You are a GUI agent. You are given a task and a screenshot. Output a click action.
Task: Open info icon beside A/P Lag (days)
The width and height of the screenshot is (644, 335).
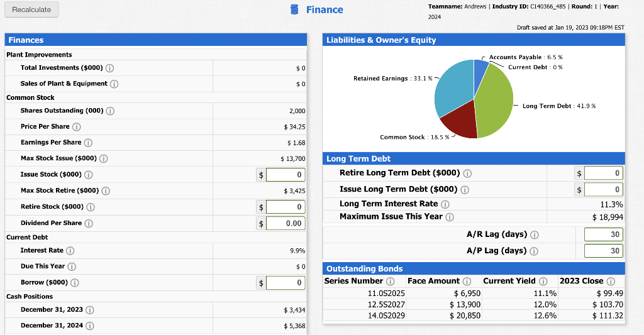[534, 251]
